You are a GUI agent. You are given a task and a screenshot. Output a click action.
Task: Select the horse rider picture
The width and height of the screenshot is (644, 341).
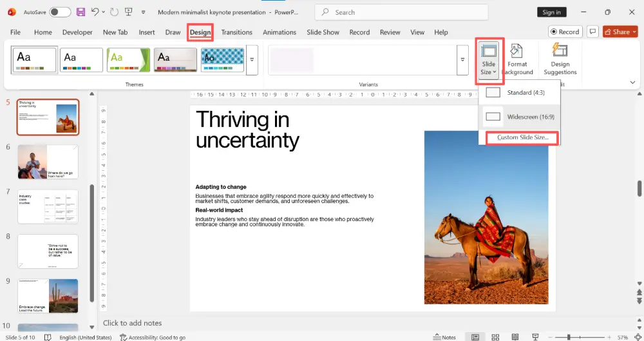pos(486,217)
